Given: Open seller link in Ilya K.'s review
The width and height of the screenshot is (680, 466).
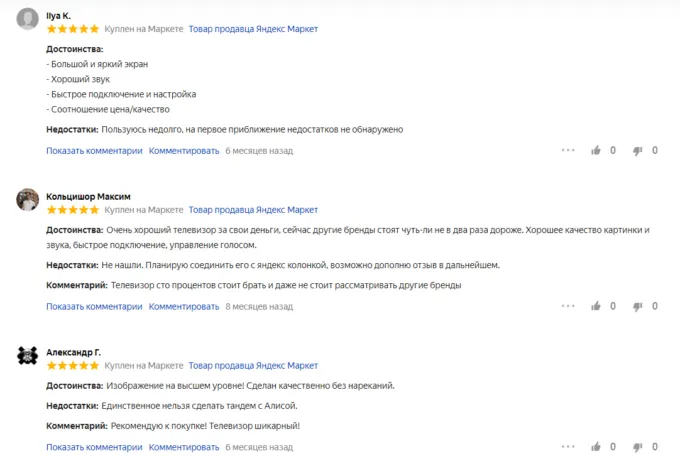Looking at the screenshot, I should click(253, 29).
